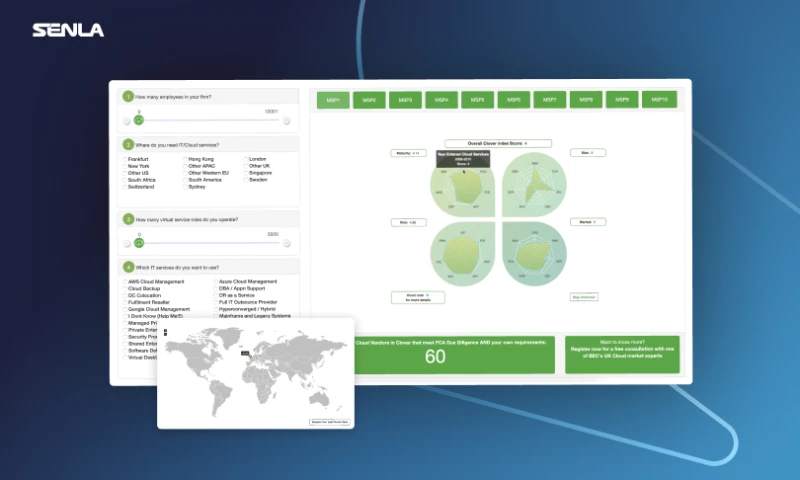Click the employees slider decrease button
800x480 pixels.
127,121
